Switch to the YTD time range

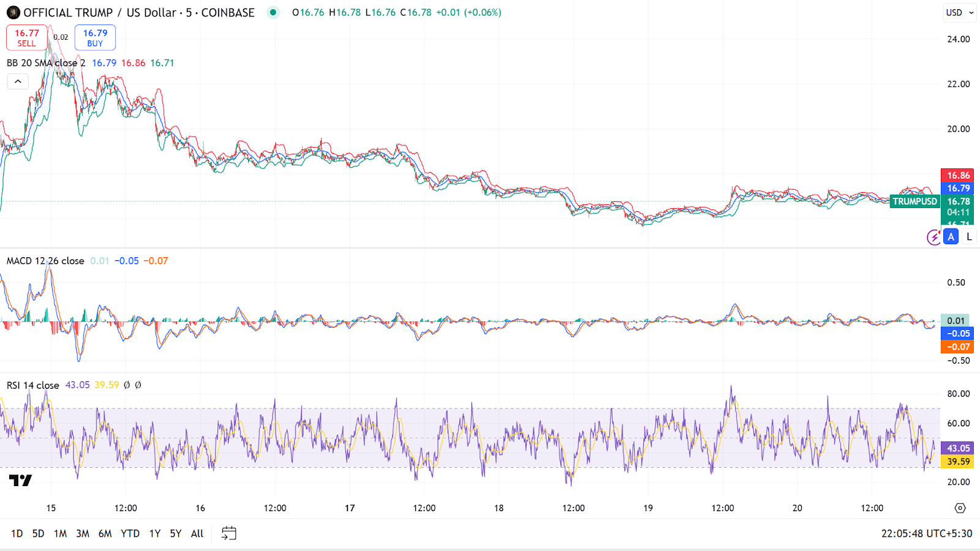(x=130, y=533)
